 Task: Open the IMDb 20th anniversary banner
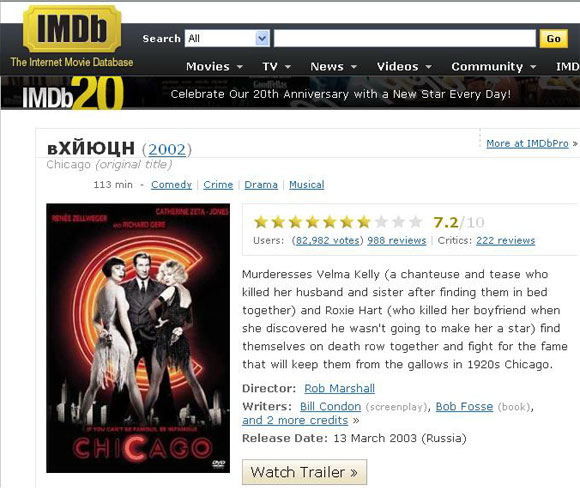[290, 93]
